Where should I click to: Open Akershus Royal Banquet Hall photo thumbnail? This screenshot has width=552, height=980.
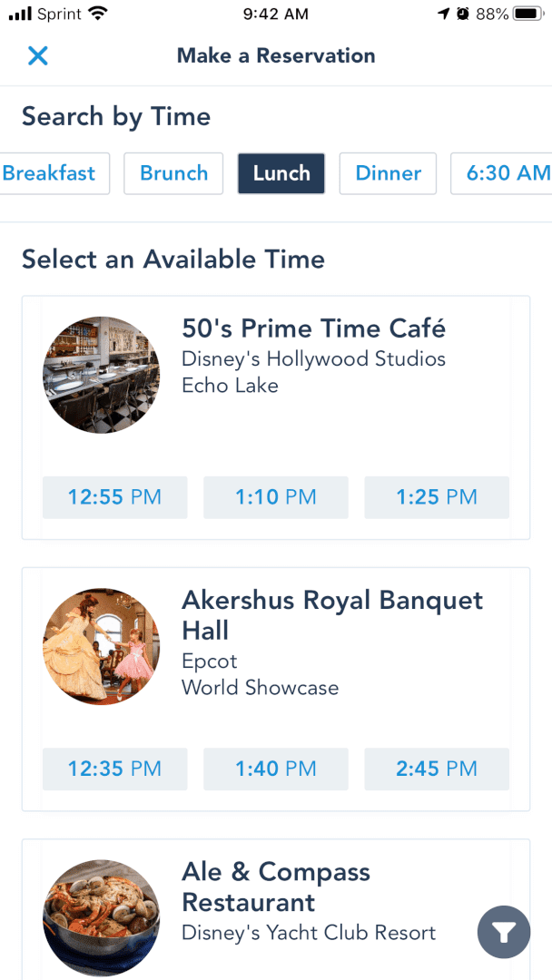[102, 646]
